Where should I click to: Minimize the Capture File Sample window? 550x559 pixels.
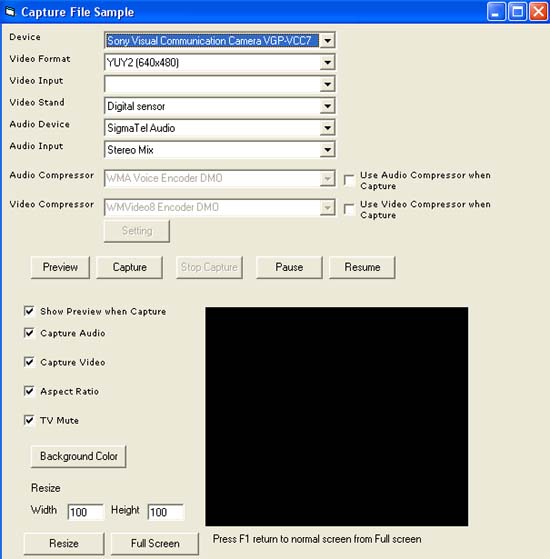coord(496,12)
